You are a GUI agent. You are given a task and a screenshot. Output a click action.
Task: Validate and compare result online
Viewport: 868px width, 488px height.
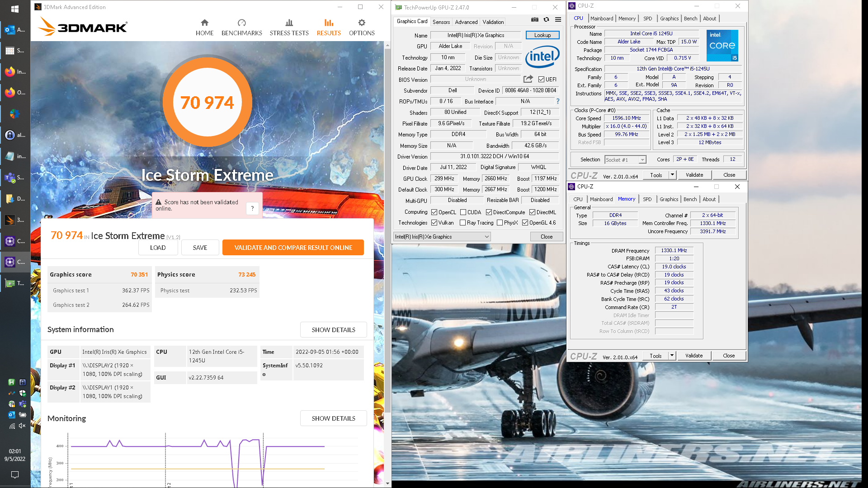[293, 248]
